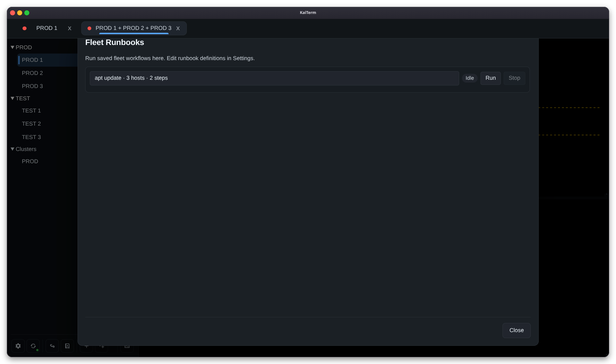Screen dimensions: 616x364
Task: Click the yellow window minimize button
Action: 20,13
